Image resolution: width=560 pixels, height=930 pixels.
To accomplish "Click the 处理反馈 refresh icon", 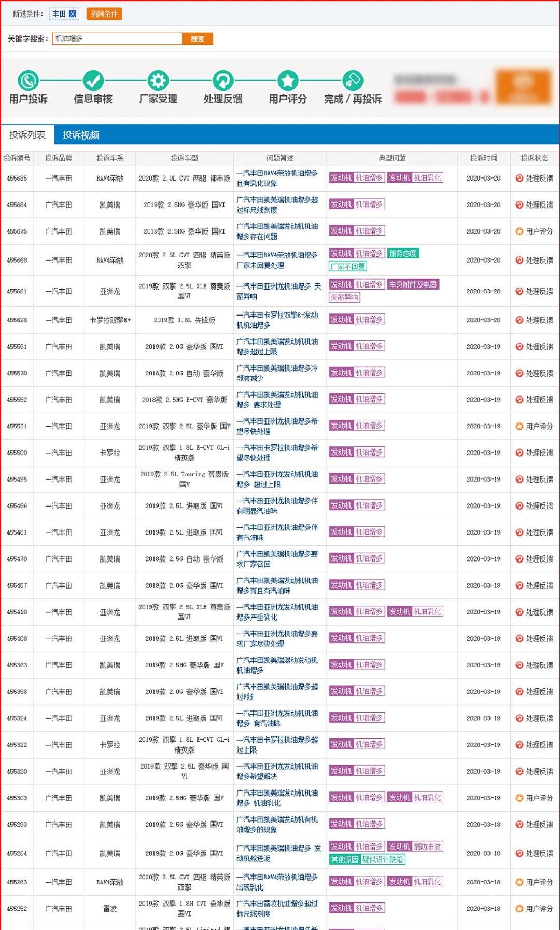I will point(223,80).
